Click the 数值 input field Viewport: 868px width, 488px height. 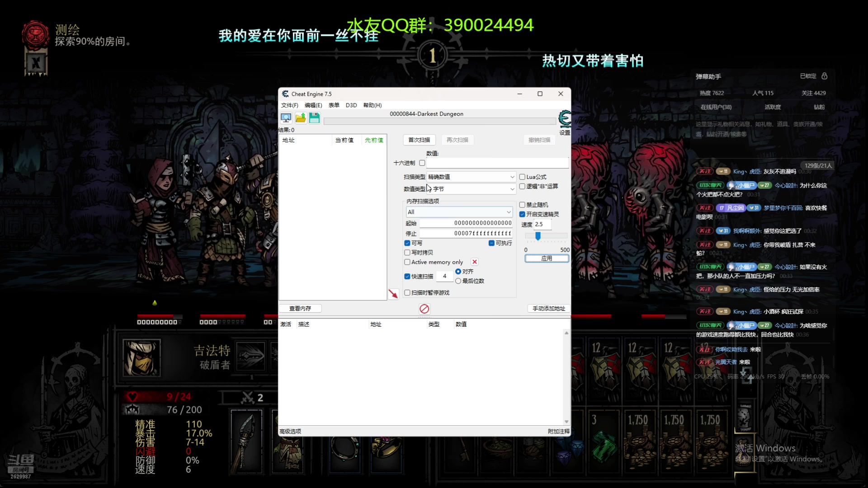[x=497, y=163]
